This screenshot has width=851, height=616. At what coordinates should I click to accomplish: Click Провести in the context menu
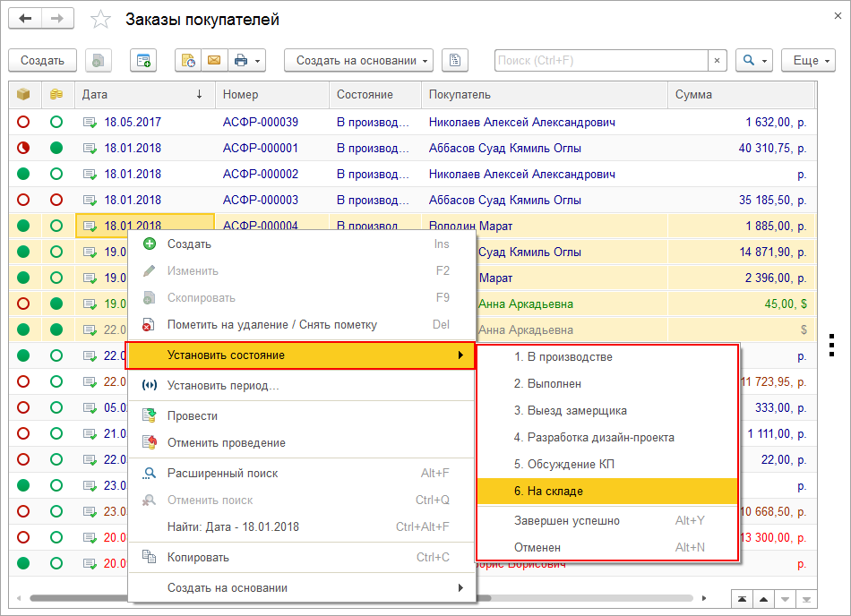pyautogui.click(x=193, y=415)
